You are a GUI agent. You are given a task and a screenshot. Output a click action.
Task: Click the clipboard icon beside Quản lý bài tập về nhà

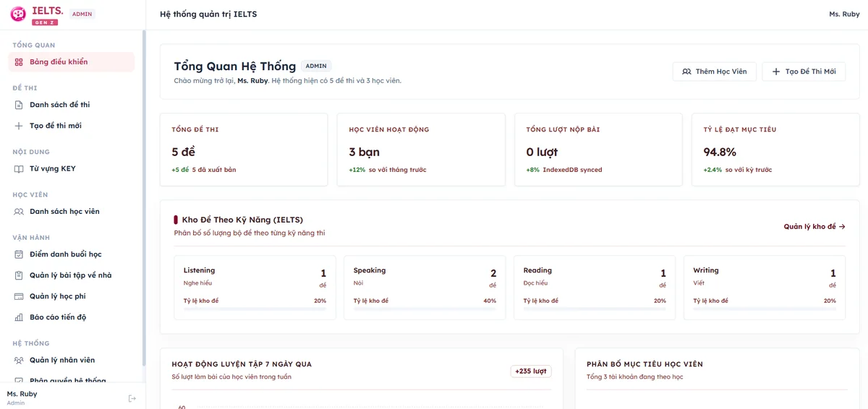tap(19, 275)
